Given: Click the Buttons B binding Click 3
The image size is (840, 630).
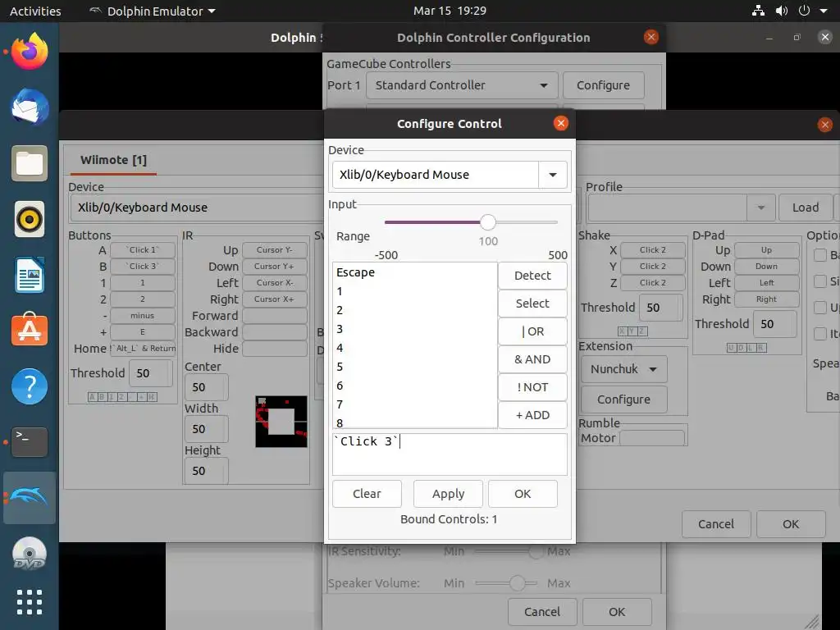Looking at the screenshot, I should pos(143,267).
